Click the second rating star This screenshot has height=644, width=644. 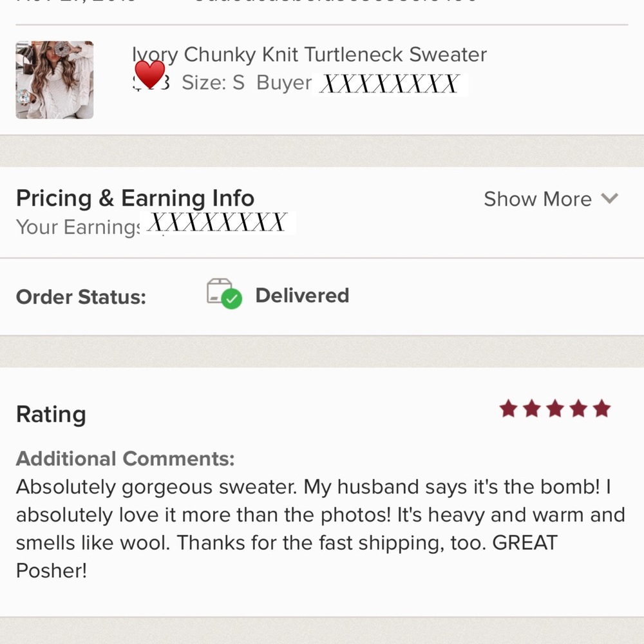click(x=532, y=408)
